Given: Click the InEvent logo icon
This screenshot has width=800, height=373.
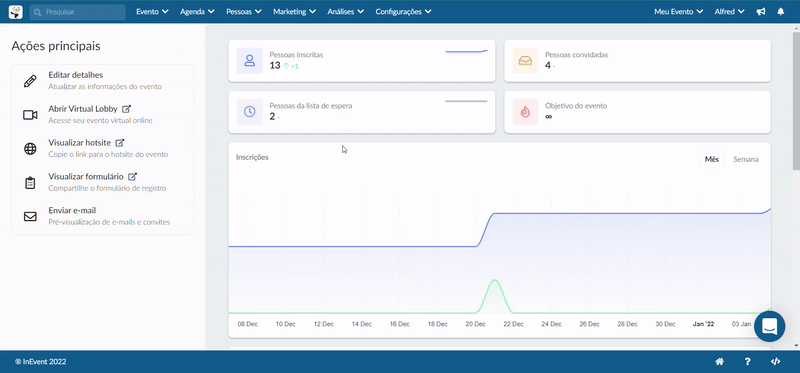Looking at the screenshot, I should point(16,12).
